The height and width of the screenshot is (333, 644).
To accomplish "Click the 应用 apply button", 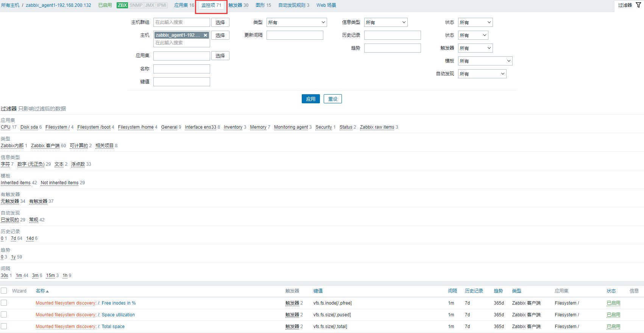I will (311, 99).
